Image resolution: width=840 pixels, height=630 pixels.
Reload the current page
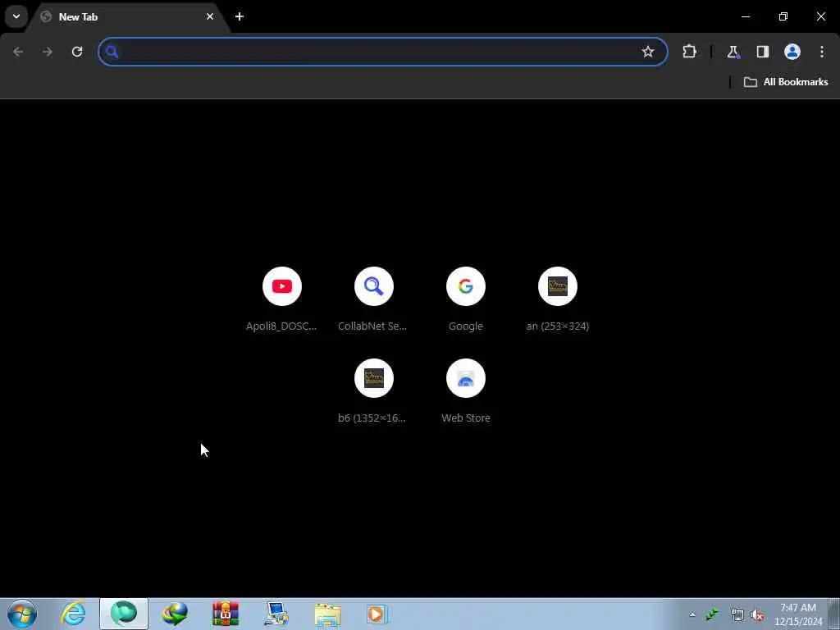(77, 52)
